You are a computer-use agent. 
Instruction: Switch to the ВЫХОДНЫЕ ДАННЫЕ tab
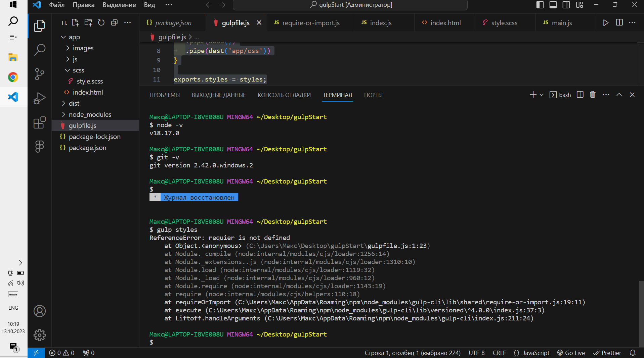[x=219, y=95]
